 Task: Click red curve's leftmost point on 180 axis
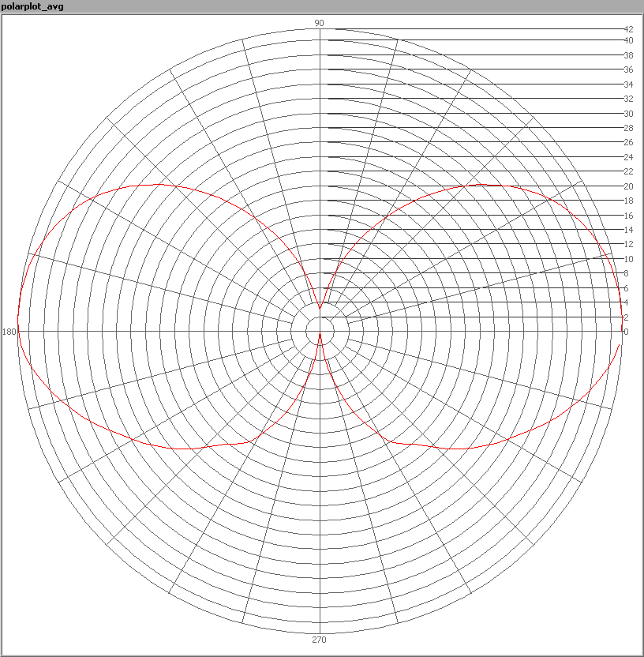pos(18,332)
